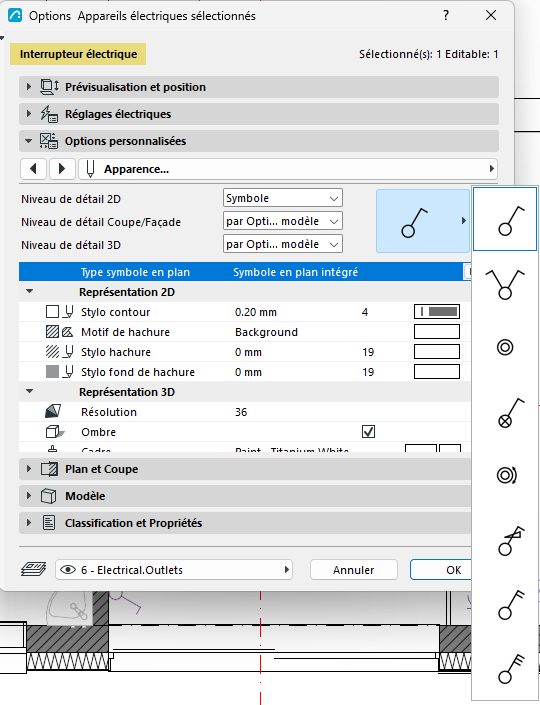Click Stylo hachure pen number 19

click(368, 352)
